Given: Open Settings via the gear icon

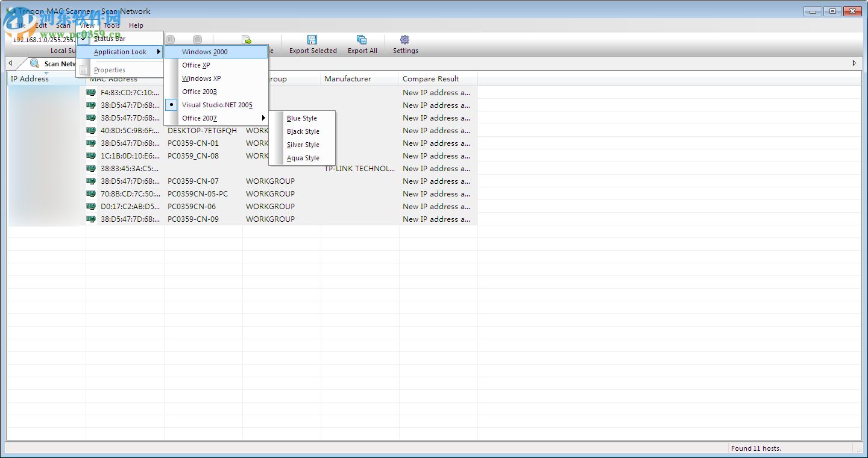Looking at the screenshot, I should click(x=404, y=40).
